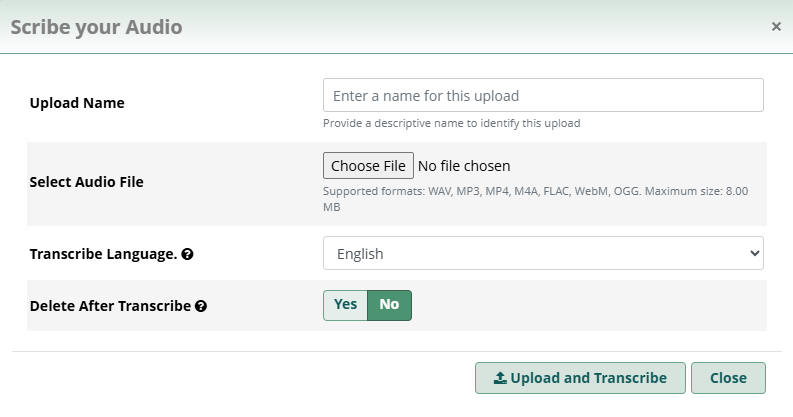This screenshot has width=793, height=417.
Task: Click the 'Provide a descriptive name' hint text
Action: tap(451, 124)
